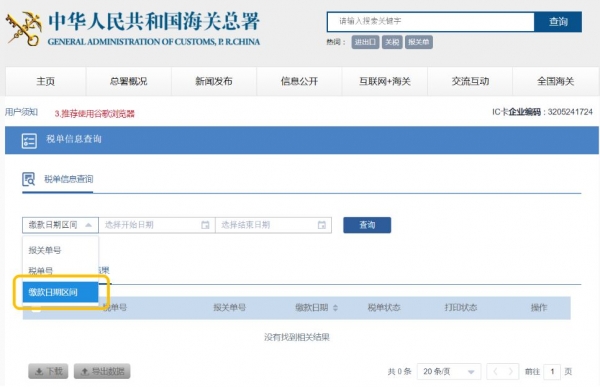Click the top 查询 search button
This screenshot has height=387, width=600.
[x=558, y=22]
